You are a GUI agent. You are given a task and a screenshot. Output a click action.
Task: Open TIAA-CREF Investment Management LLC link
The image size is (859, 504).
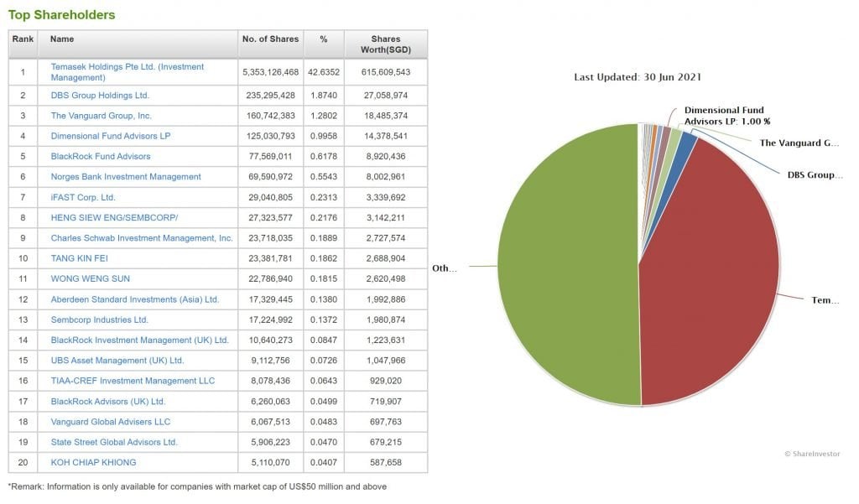pos(133,380)
